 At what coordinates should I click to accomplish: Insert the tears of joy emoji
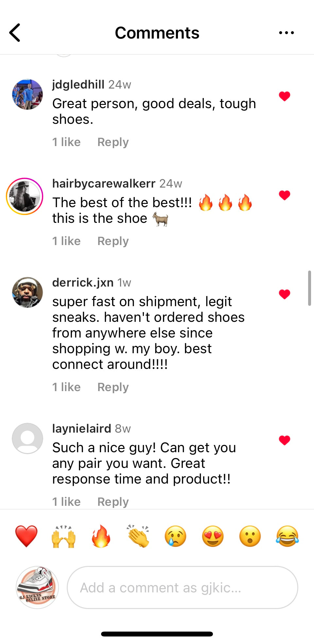(288, 536)
